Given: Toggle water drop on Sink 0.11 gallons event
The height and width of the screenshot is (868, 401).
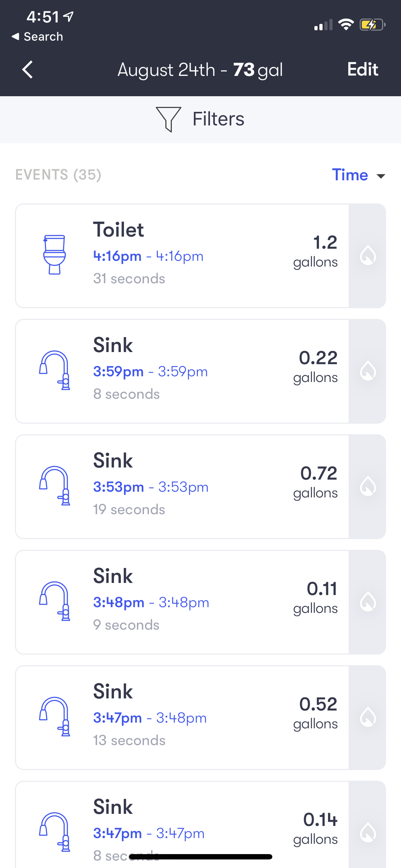Looking at the screenshot, I should pyautogui.click(x=367, y=602).
